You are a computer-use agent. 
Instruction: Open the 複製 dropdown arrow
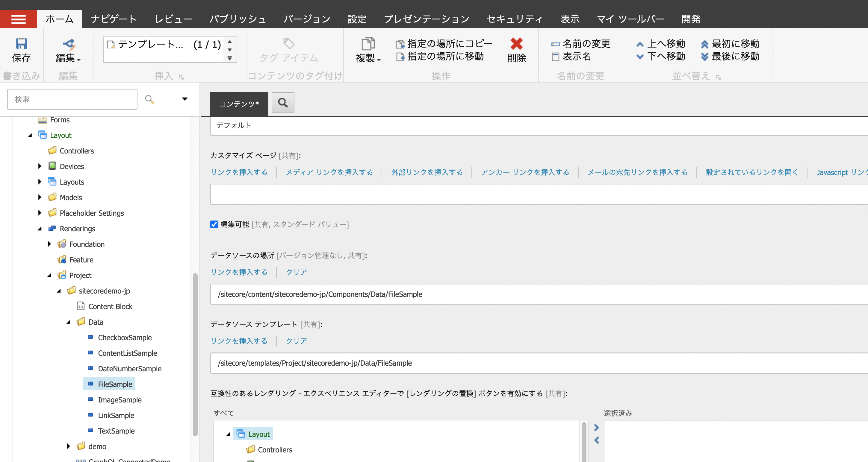[379, 60]
